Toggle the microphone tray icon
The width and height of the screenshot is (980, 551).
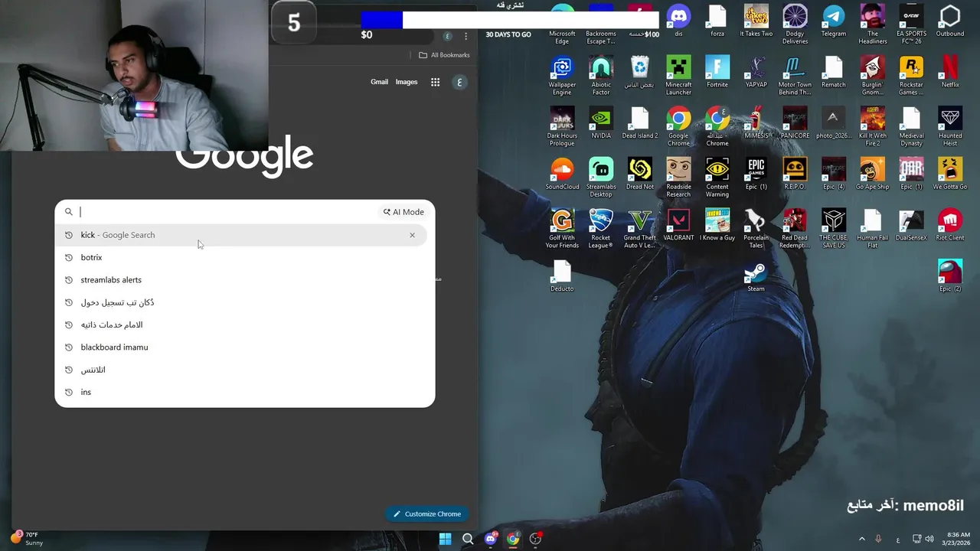click(x=878, y=539)
